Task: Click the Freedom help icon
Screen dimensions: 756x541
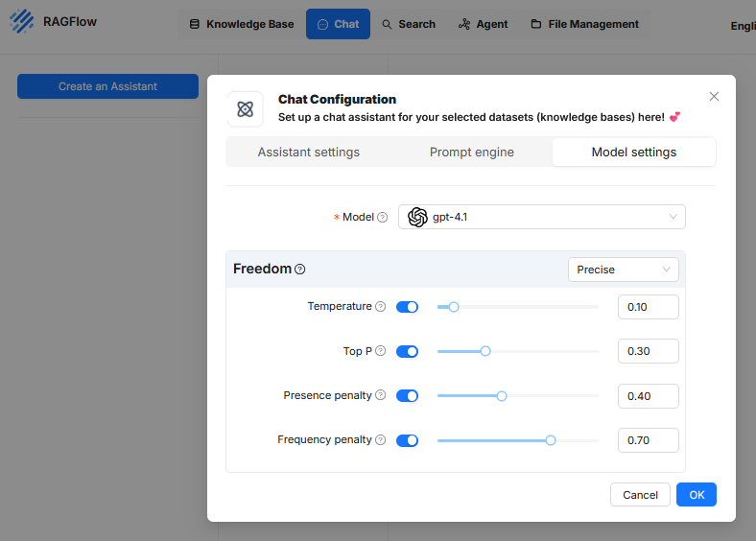Action: [x=300, y=270]
